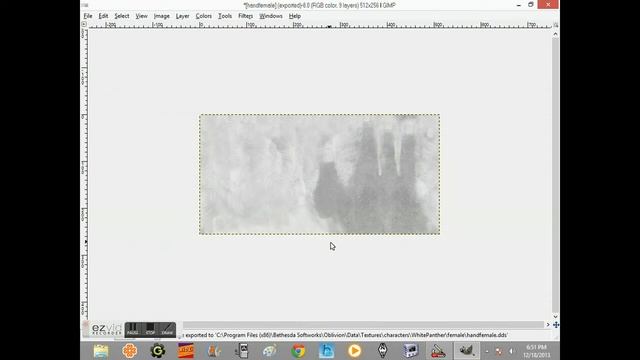The height and width of the screenshot is (360, 640).
Task: Open the Filters menu
Action: tap(245, 16)
